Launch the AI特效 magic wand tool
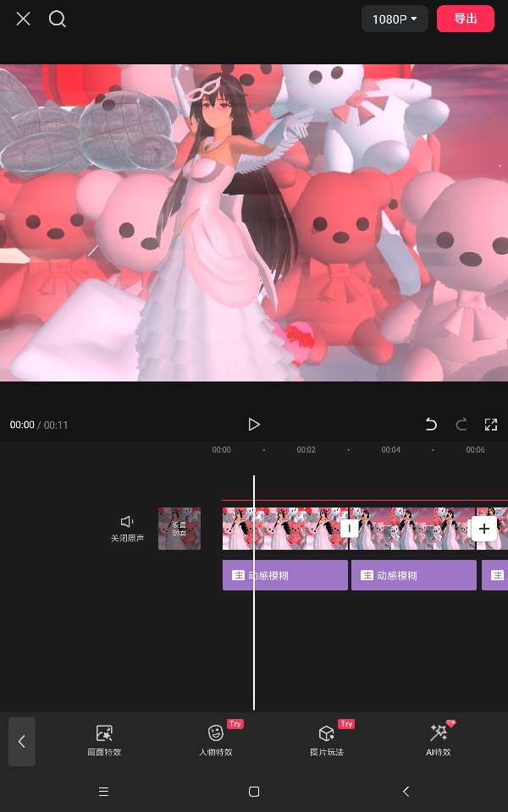The width and height of the screenshot is (508, 812). click(x=439, y=740)
